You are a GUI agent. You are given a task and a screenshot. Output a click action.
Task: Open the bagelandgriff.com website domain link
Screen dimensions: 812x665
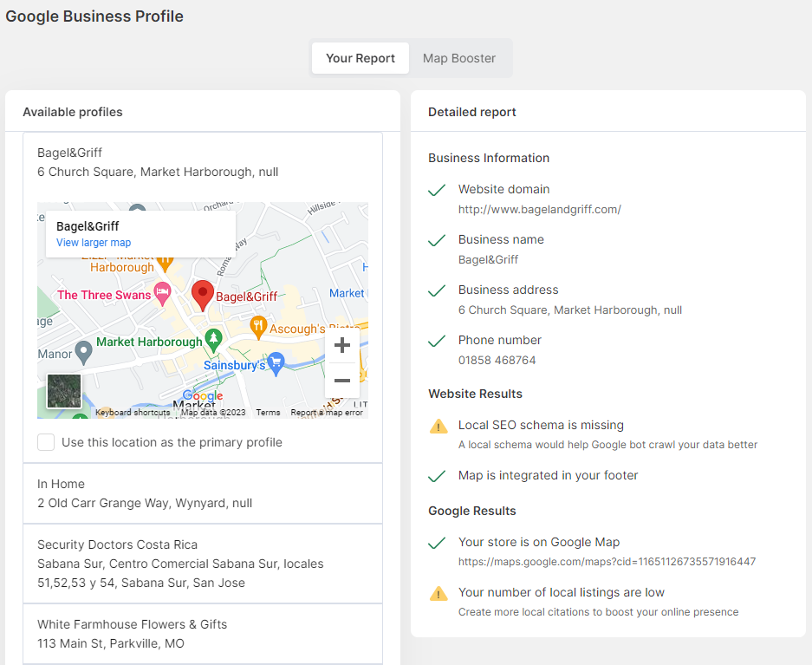coord(539,209)
